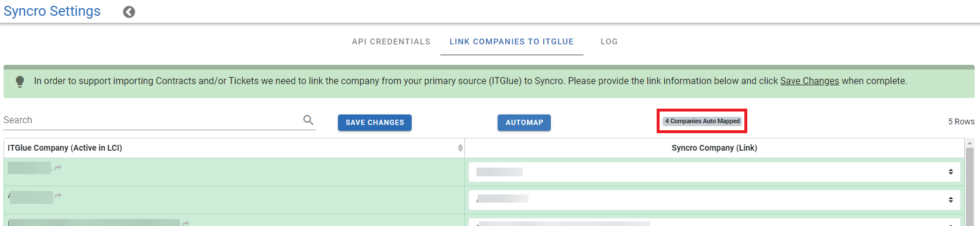Click the lightbulb tip icon in banner
The image size is (980, 226).
20,81
